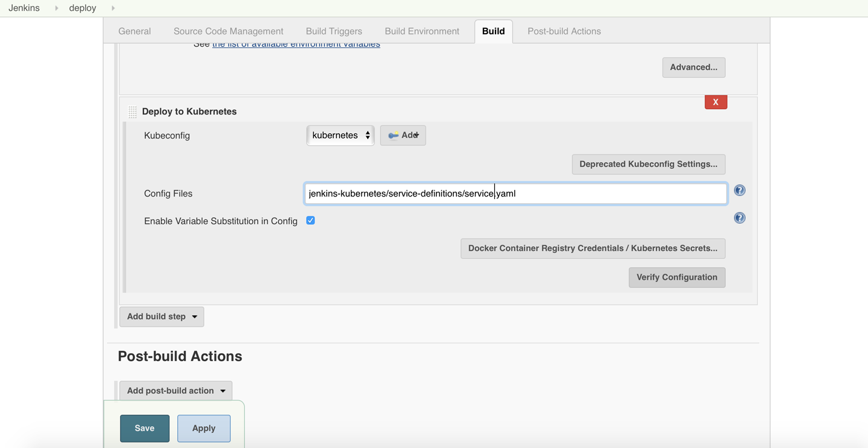Screen dimensions: 868x448
Task: Expand the Add build step menu
Action: pyautogui.click(x=162, y=317)
